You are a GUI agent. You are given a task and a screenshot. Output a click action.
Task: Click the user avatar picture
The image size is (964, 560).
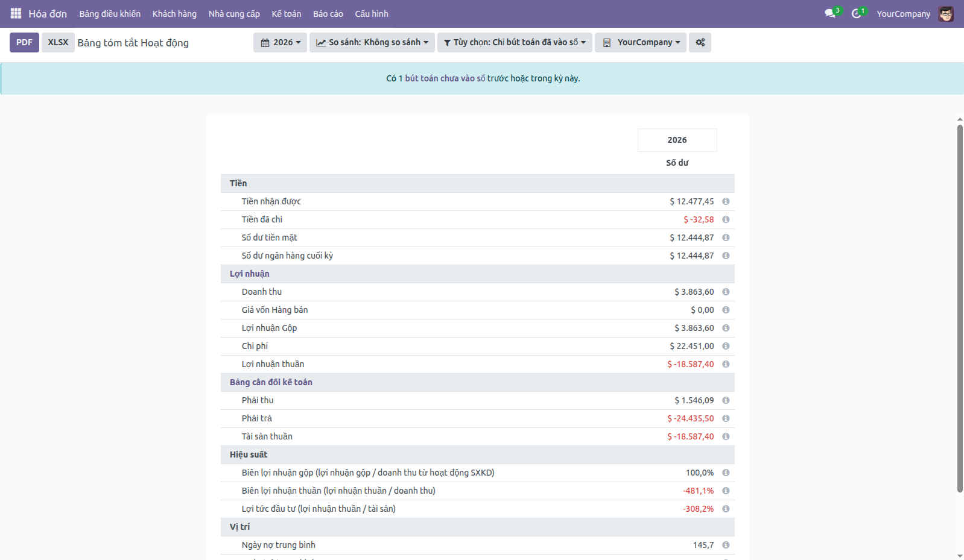pyautogui.click(x=946, y=14)
